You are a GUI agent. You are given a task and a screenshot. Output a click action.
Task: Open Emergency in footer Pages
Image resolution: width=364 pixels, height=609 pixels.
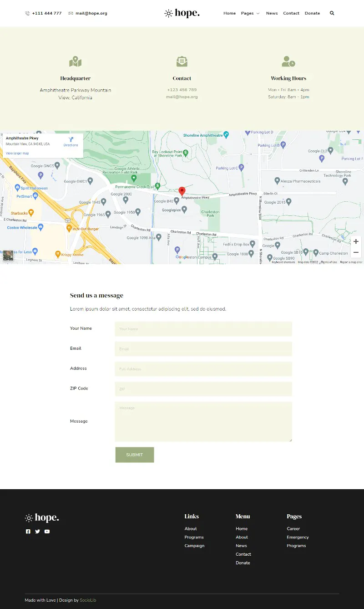pyautogui.click(x=298, y=537)
